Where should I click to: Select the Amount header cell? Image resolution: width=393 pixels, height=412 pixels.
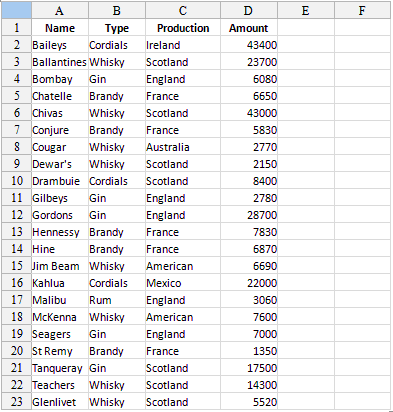tap(249, 28)
